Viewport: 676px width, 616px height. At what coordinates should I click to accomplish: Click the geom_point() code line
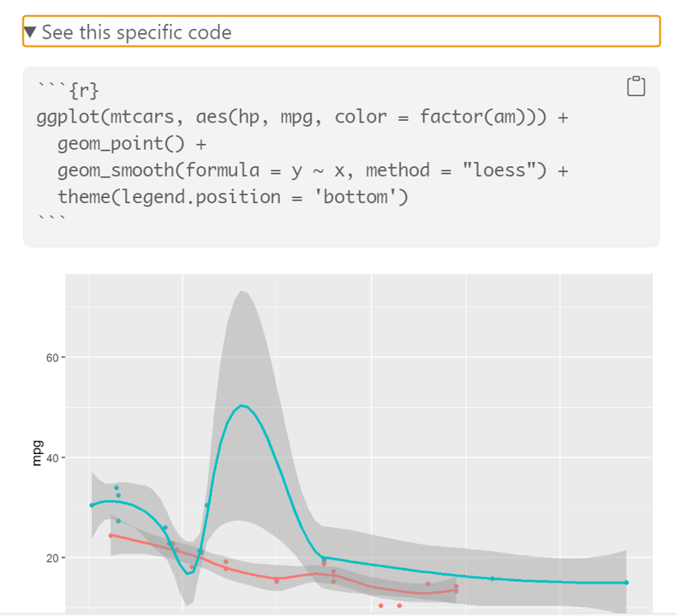point(132,144)
